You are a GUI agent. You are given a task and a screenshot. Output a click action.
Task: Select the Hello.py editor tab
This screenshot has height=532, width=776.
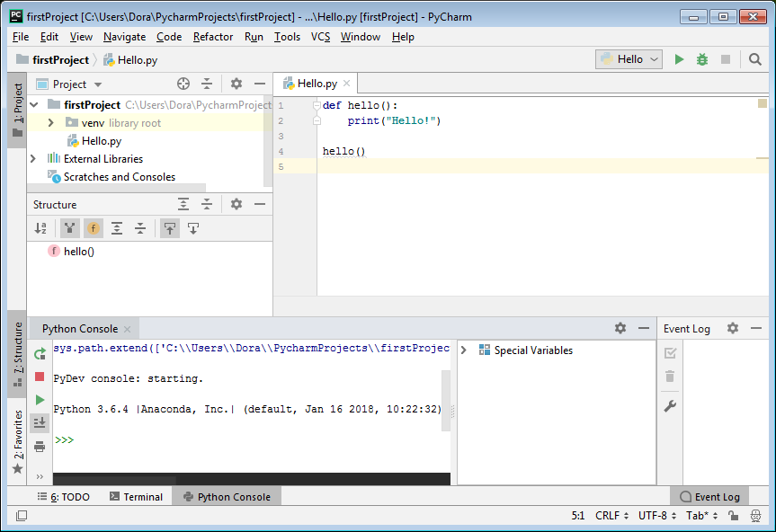coord(317,84)
